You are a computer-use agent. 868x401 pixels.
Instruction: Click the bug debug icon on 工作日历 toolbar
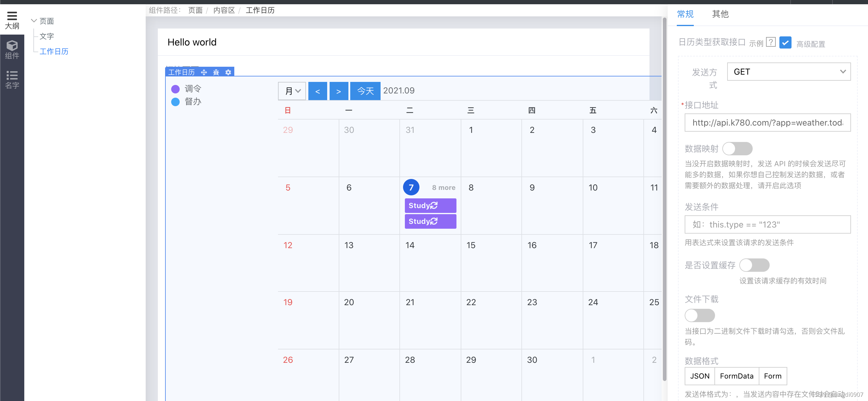click(x=216, y=72)
